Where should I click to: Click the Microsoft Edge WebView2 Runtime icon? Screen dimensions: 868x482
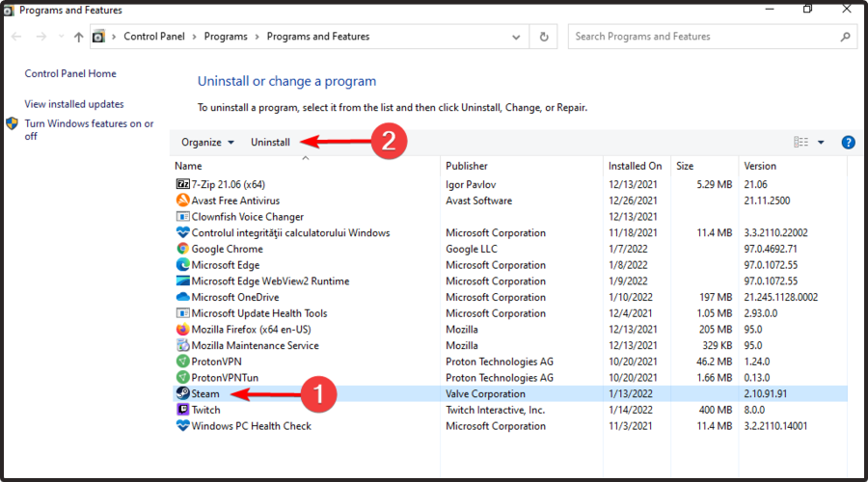pos(182,281)
